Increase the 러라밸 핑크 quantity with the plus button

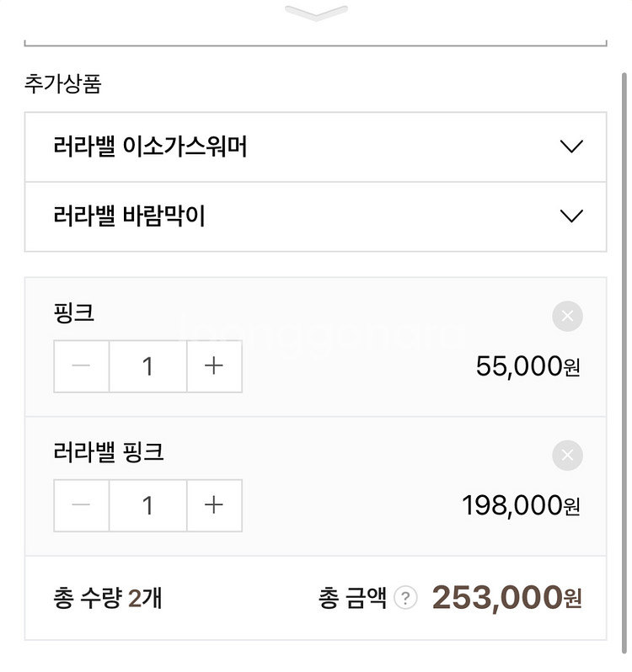click(214, 505)
